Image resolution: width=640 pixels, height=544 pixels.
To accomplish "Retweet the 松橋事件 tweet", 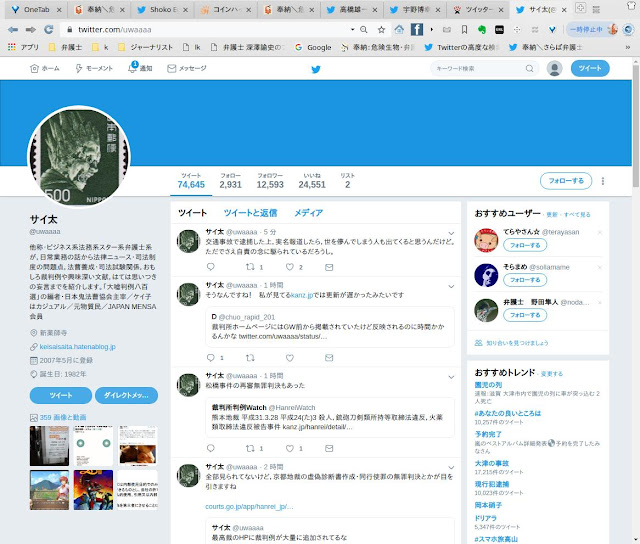I will (x=250, y=449).
